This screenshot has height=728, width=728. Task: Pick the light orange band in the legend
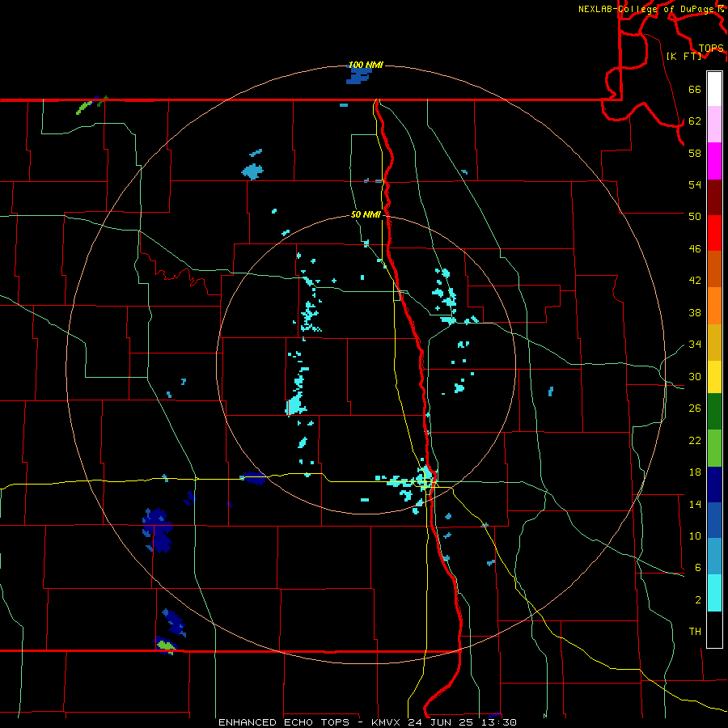point(714,306)
